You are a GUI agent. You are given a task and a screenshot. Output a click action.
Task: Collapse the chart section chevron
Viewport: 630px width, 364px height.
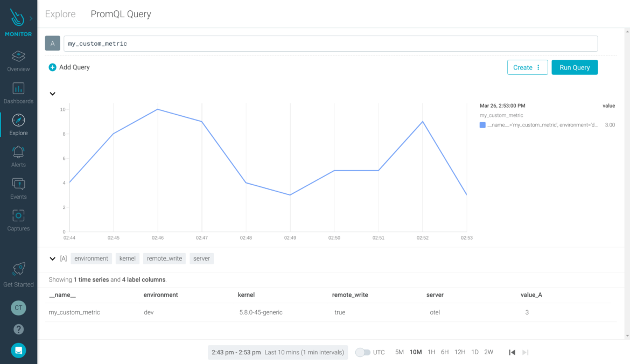(x=52, y=94)
